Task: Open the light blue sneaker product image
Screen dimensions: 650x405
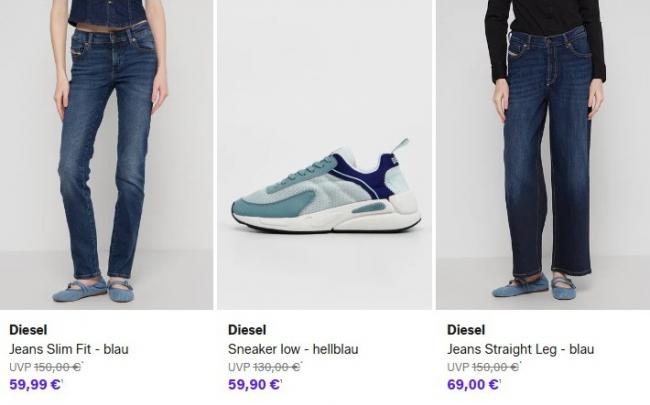Action: pos(325,190)
